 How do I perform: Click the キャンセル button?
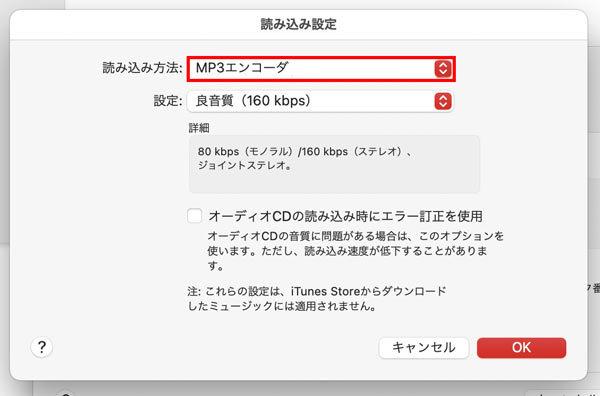424,348
